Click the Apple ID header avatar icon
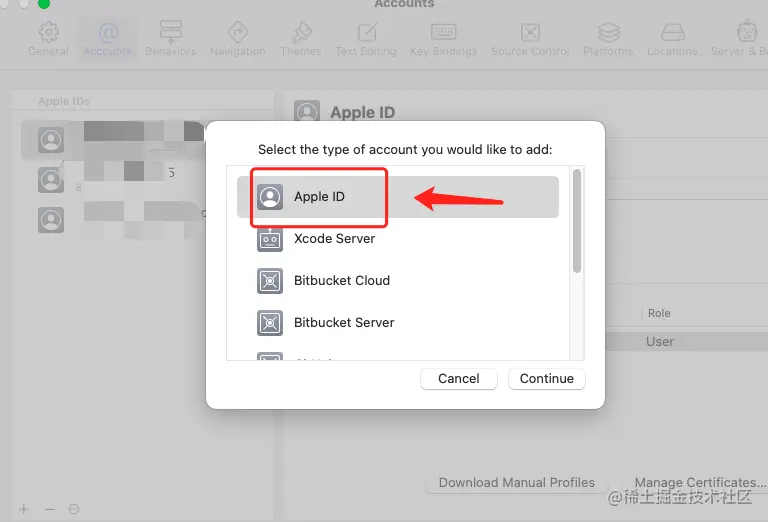This screenshot has height=522, width=768. click(307, 112)
